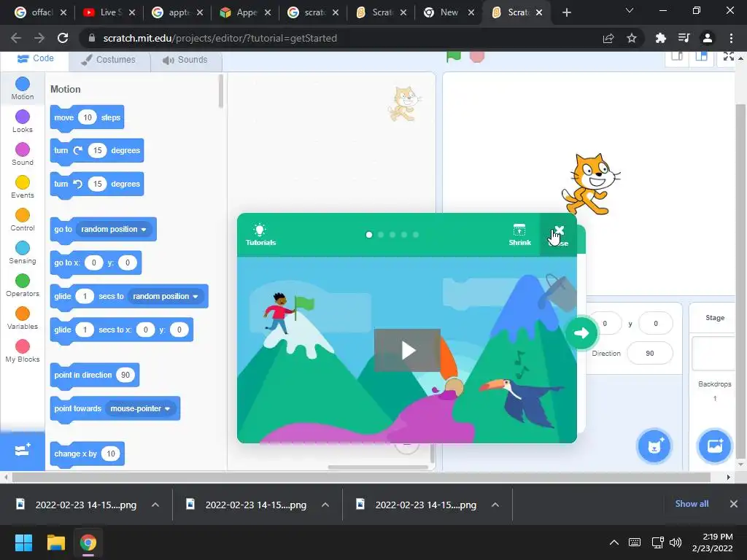Click the red stop sign

pyautogui.click(x=477, y=56)
